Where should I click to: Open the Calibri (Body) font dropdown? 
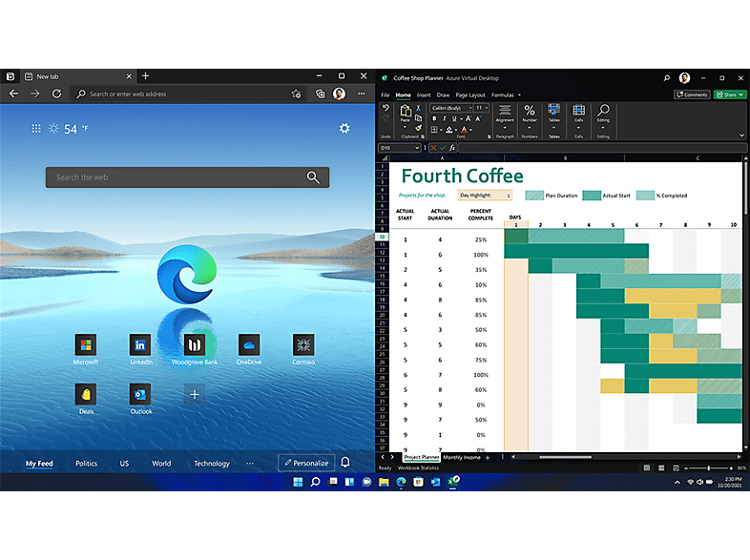(470, 108)
